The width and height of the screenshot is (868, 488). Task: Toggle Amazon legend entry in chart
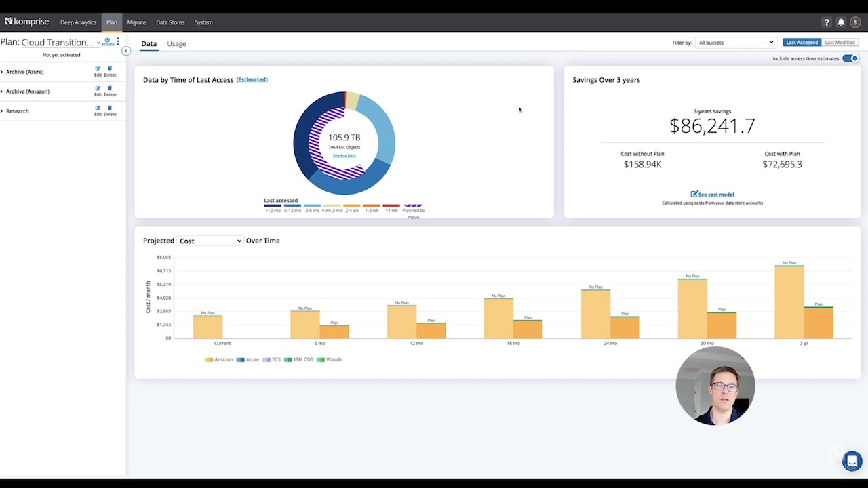218,359
